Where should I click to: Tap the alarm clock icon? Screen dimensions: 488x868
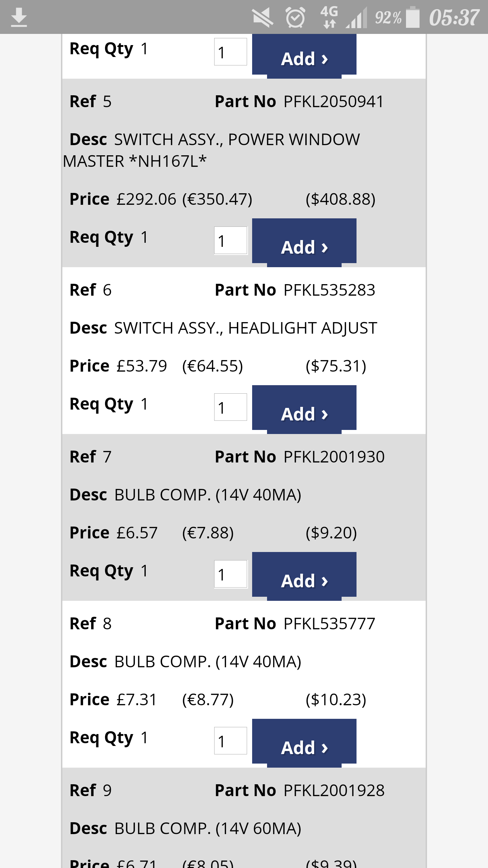click(x=296, y=18)
